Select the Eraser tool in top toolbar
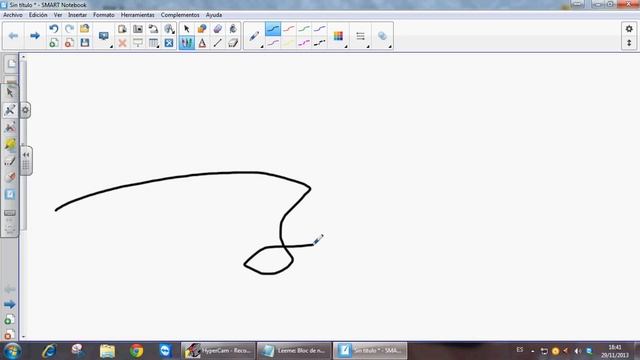Image resolution: width=640 pixels, height=360 pixels. pos(218,29)
